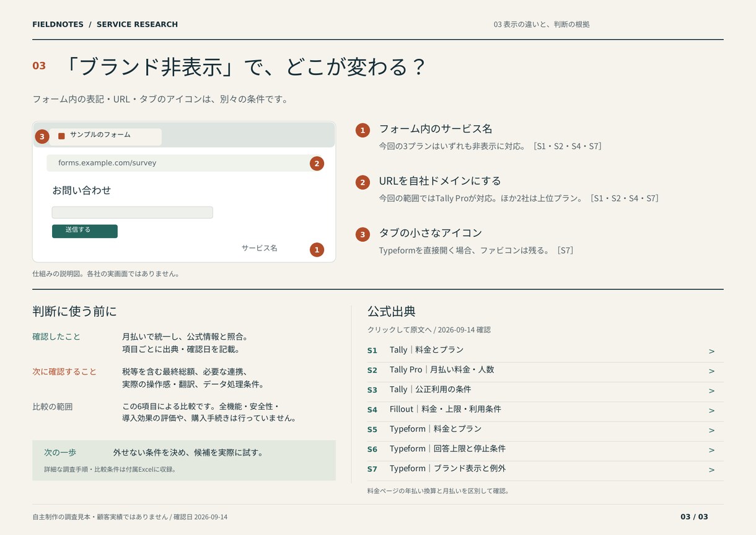
Task: Click the お問い合わせ form heading
Action: coord(82,190)
